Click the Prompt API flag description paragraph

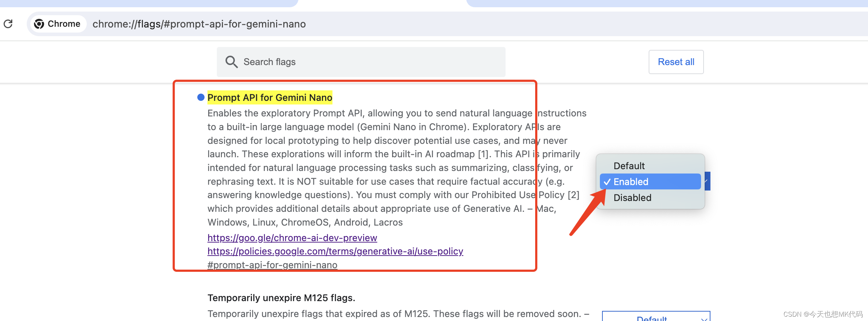coord(397,168)
